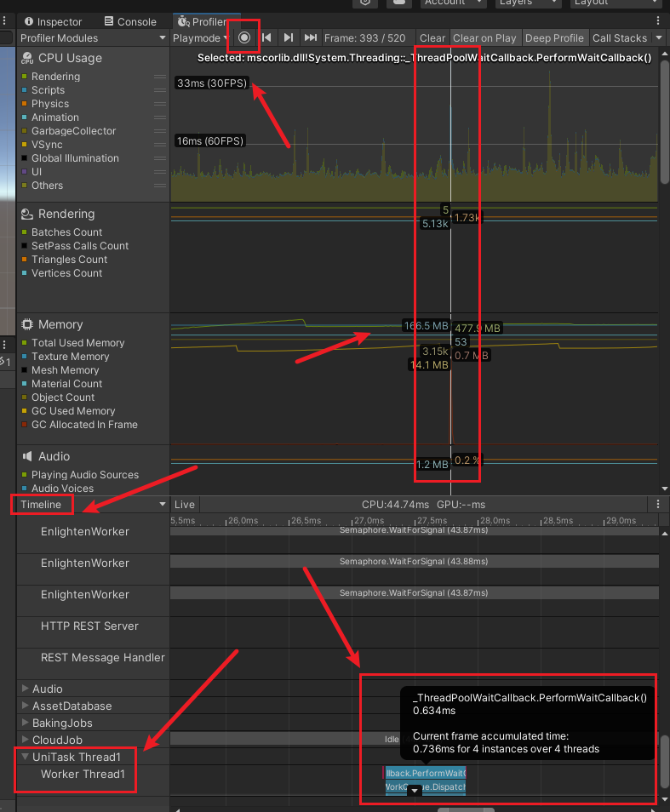Toggle the Rendering category color swatch
Image resolution: width=670 pixels, height=812 pixels.
point(23,77)
